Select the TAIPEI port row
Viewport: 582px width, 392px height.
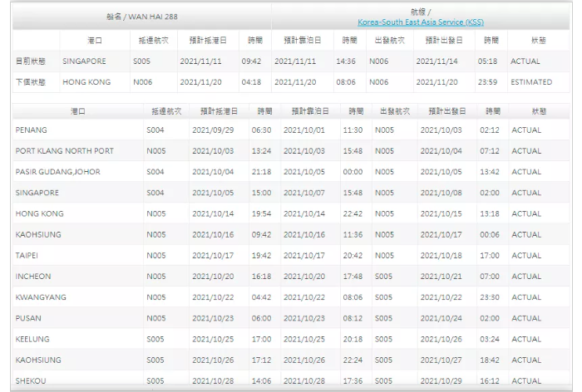pyautogui.click(x=27, y=255)
